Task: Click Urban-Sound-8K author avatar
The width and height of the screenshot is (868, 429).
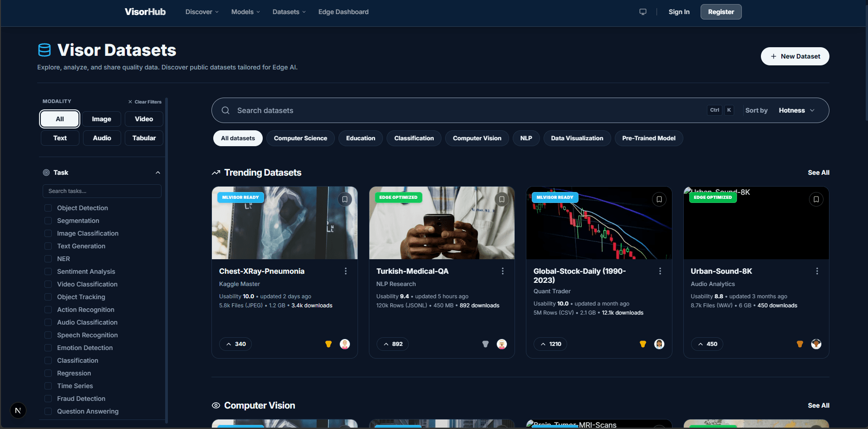Action: click(x=816, y=344)
